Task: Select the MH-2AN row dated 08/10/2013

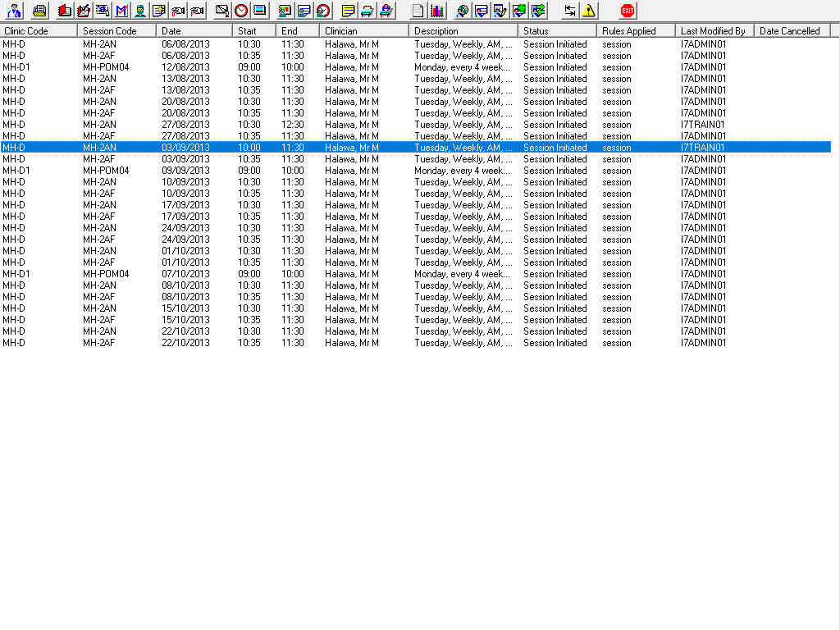Action: [x=416, y=285]
